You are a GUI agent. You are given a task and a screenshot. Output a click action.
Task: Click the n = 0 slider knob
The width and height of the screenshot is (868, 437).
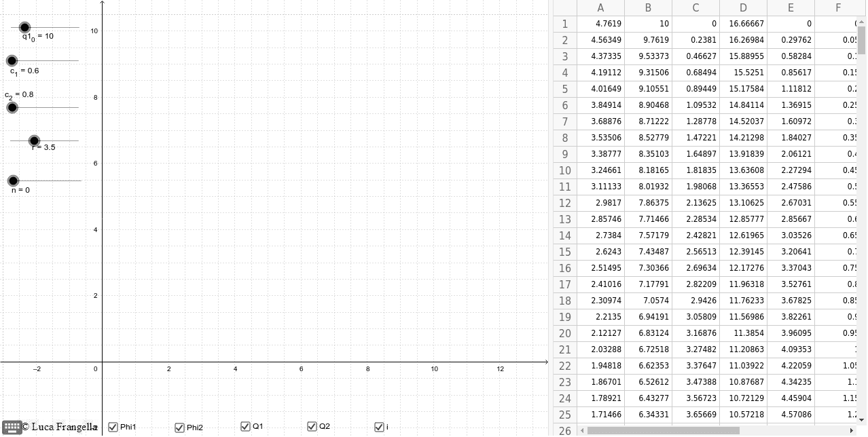coord(13,180)
